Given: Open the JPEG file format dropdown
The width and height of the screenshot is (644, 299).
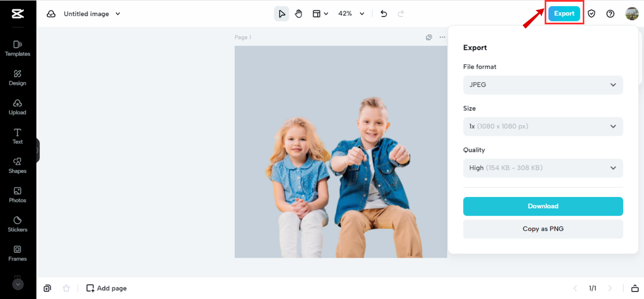Looking at the screenshot, I should [x=543, y=85].
